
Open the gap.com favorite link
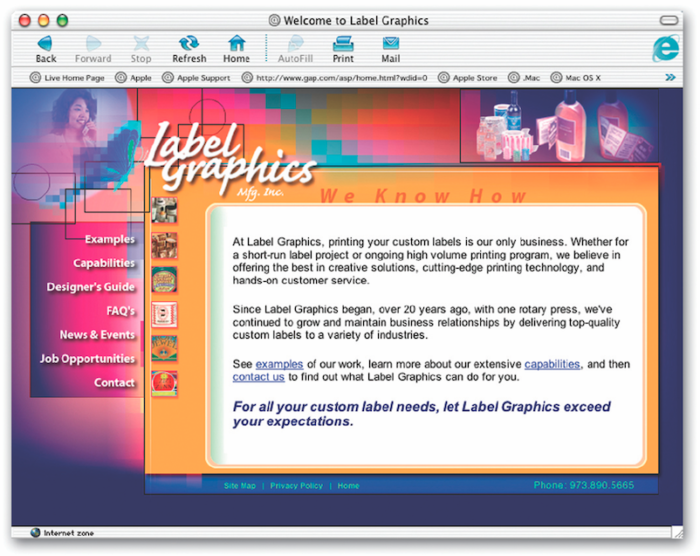pyautogui.click(x=335, y=78)
